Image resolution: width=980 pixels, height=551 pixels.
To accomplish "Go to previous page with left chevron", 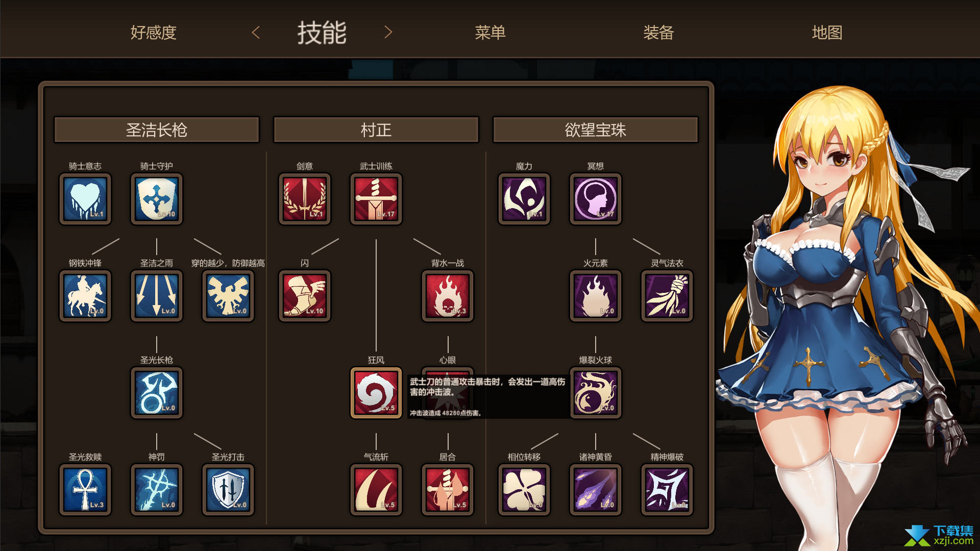I will [256, 33].
